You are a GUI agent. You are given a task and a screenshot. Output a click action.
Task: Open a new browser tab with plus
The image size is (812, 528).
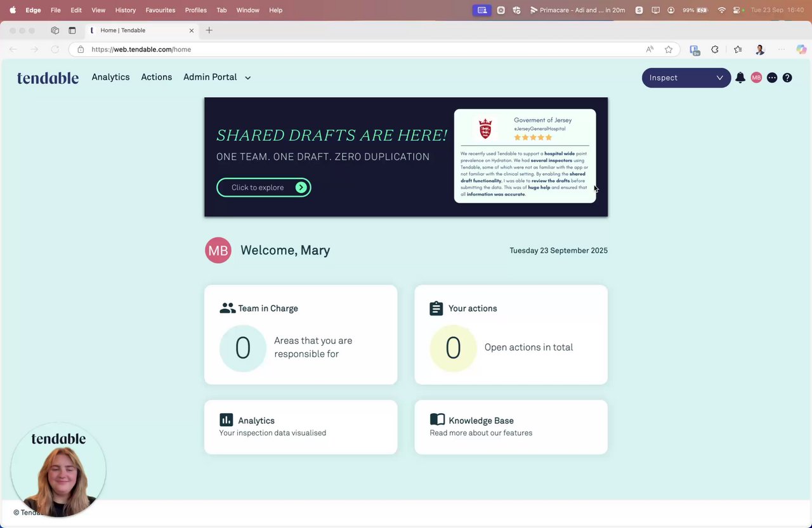click(209, 30)
